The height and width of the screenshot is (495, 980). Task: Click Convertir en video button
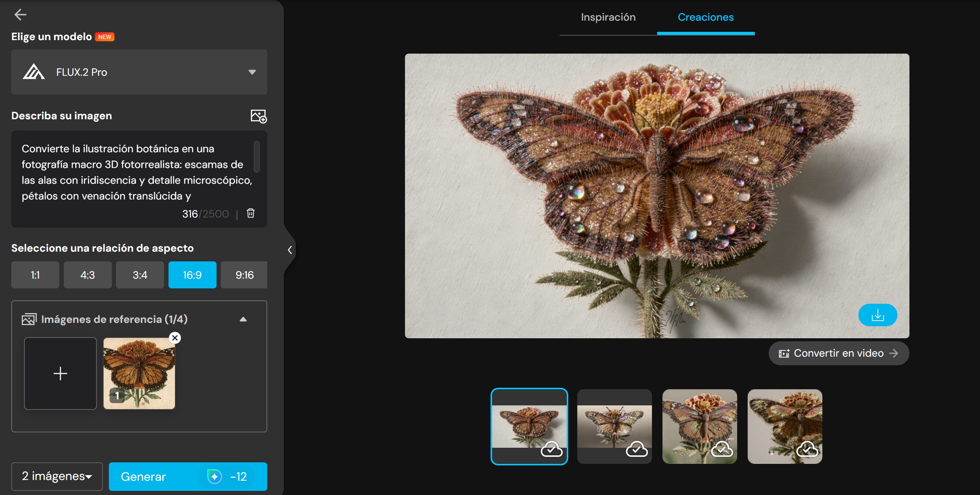click(838, 353)
